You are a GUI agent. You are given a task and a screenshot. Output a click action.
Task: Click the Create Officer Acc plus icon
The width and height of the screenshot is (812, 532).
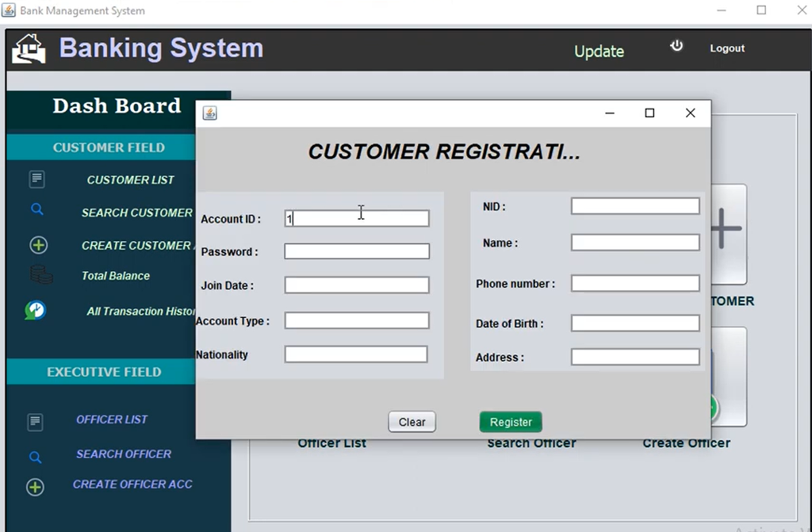pyautogui.click(x=35, y=487)
